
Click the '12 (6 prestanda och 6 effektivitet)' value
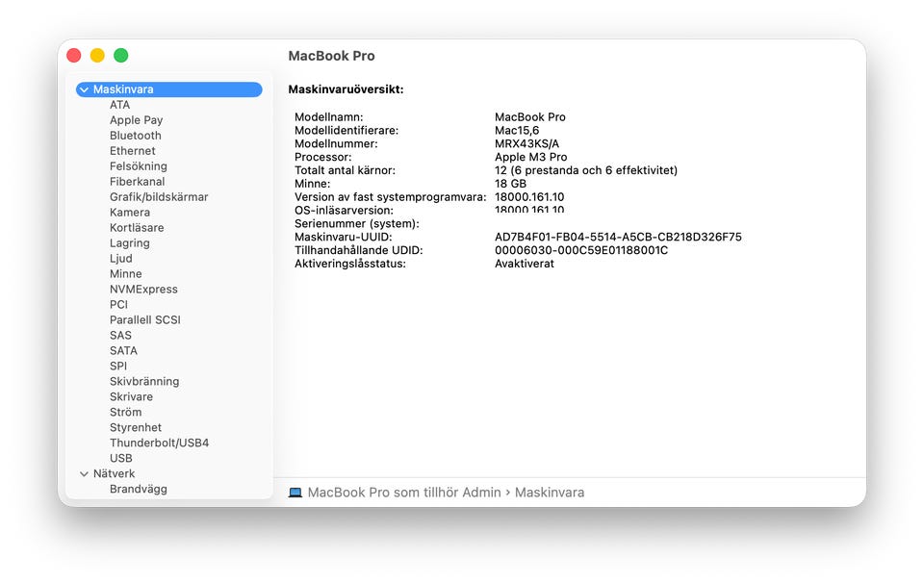586,171
